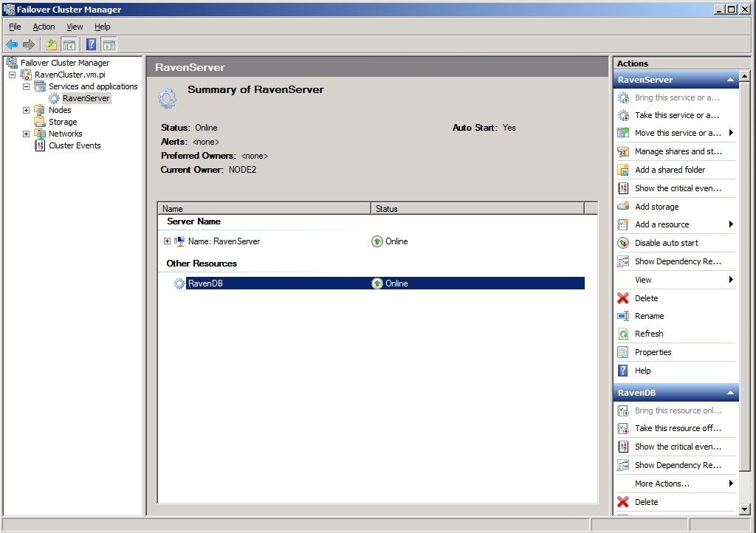Viewport: 756px width, 533px height.
Task: Click the Help toolbar icon
Action: [91, 45]
